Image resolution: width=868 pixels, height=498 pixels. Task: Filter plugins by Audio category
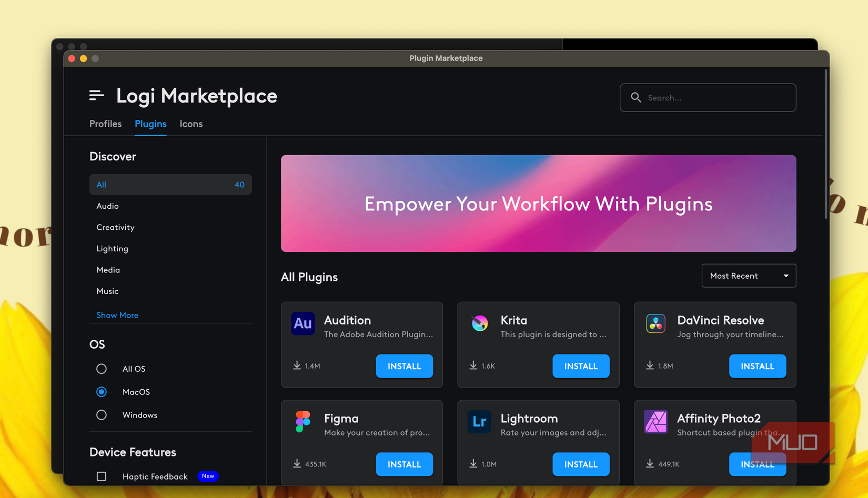click(x=107, y=206)
